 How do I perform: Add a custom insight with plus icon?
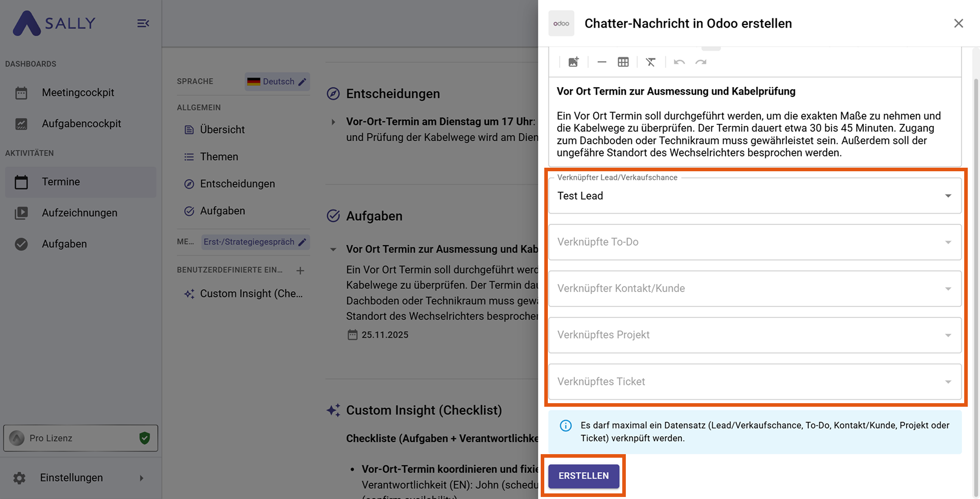300,271
